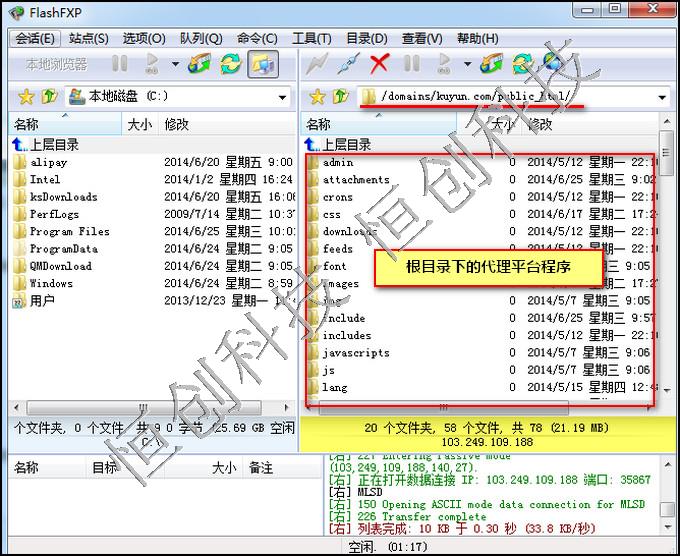Click the local pane transfer queue play icon

152,64
